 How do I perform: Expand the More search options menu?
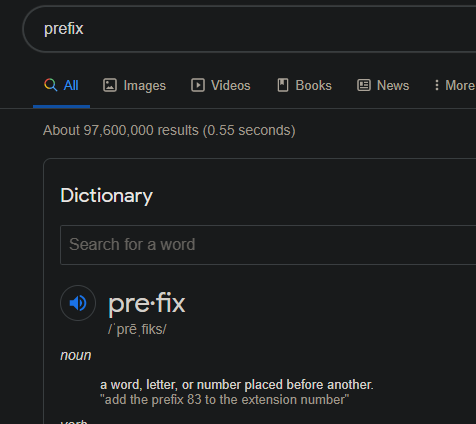tap(454, 86)
